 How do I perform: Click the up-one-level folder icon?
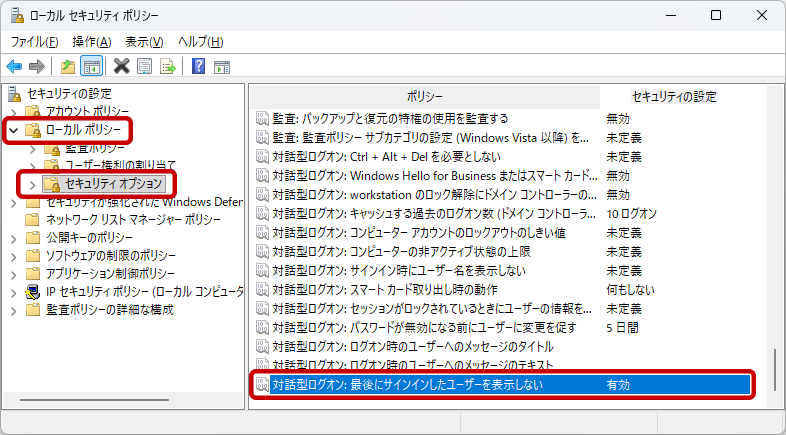[x=67, y=66]
